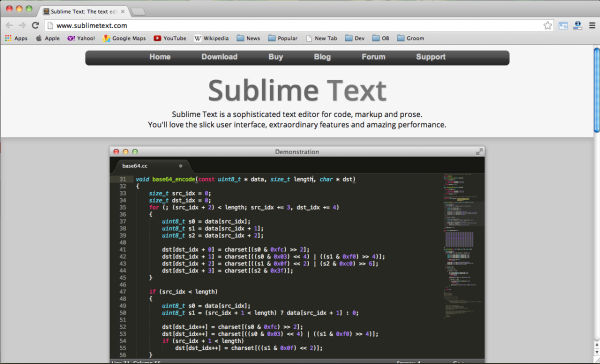Open the Support page in navigation

(x=431, y=57)
